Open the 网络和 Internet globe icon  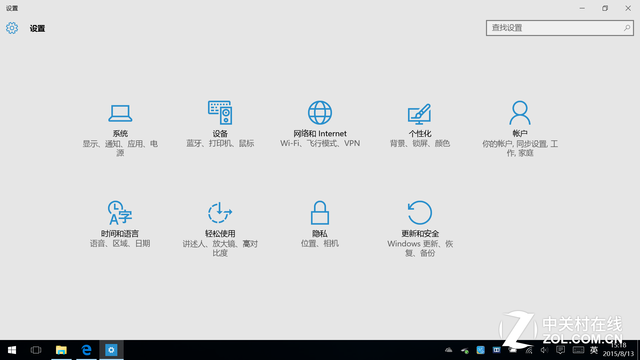[x=320, y=113]
